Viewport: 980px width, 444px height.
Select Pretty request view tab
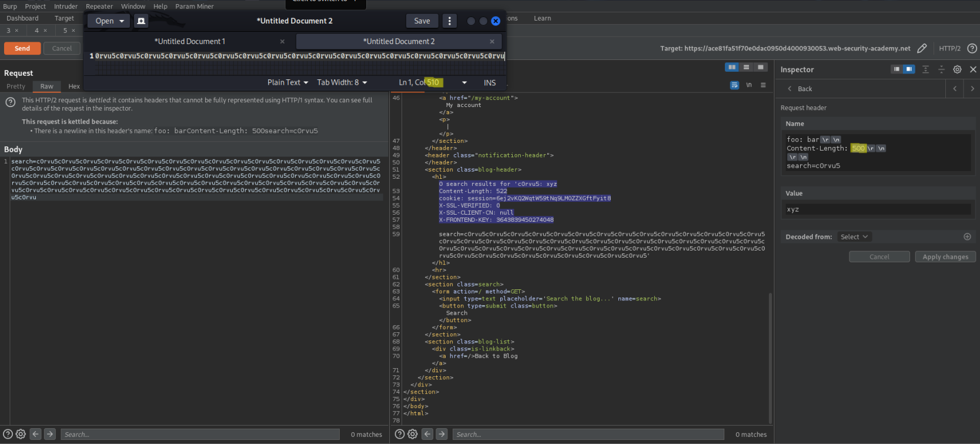pyautogui.click(x=16, y=86)
